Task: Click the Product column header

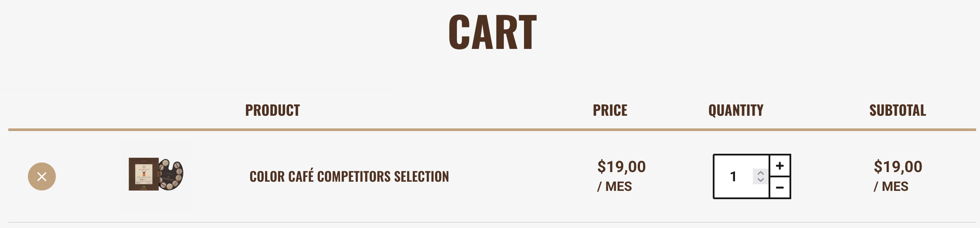Action: (x=272, y=111)
